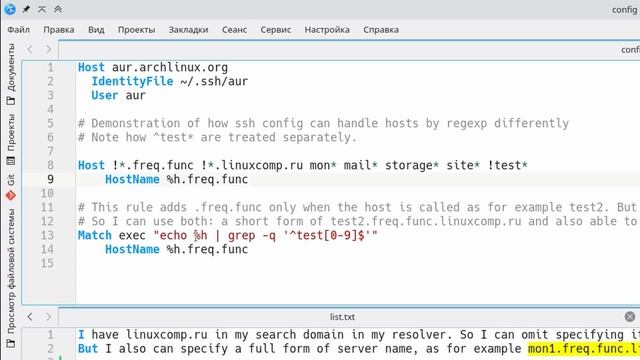Click the 'Note how ^test* are treated' comment
The height and width of the screenshot is (360, 640).
pos(217,138)
